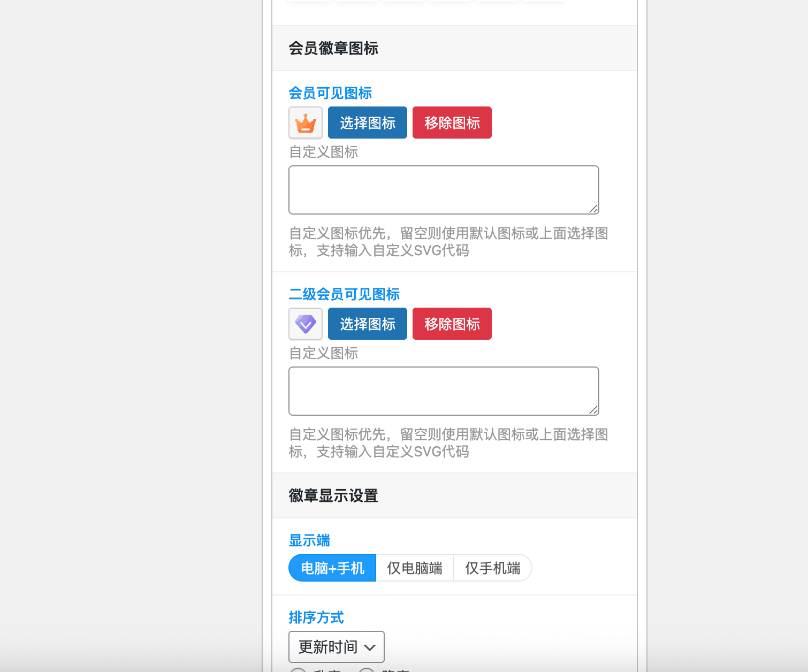Click the purple diamond badge icon preview
The width and height of the screenshot is (808, 672).
point(305,324)
